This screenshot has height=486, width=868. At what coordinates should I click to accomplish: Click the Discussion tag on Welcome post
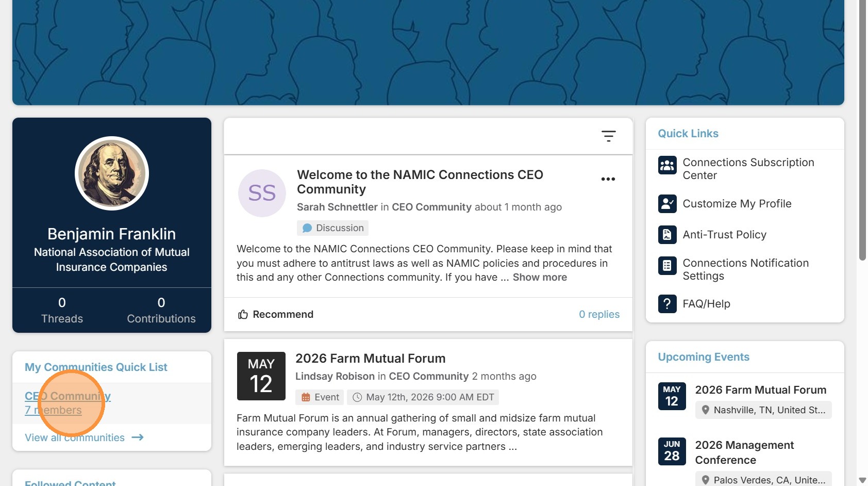click(332, 228)
